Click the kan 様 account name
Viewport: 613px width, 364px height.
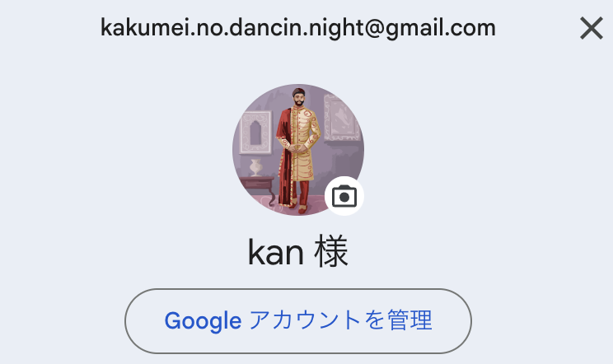pyautogui.click(x=298, y=252)
